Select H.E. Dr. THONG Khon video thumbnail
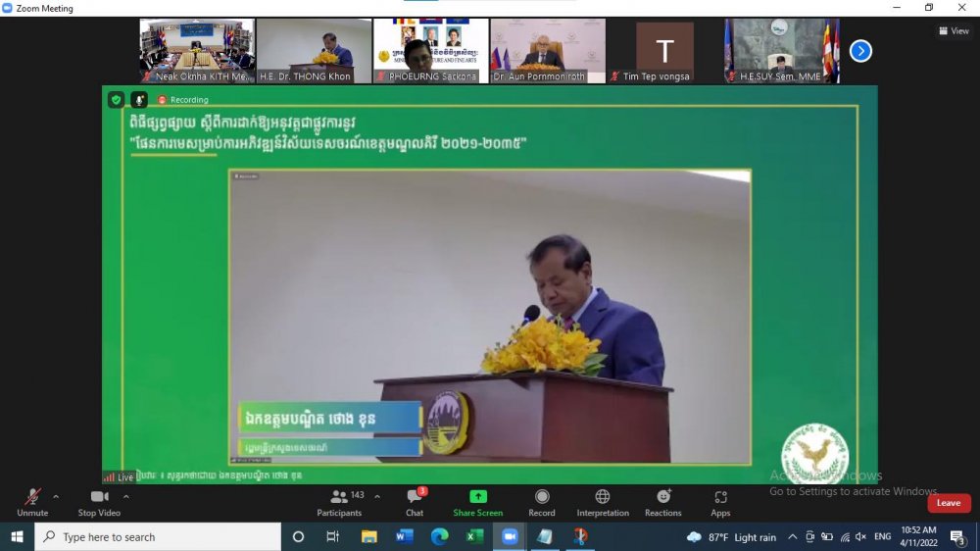The height and width of the screenshot is (551, 980). pyautogui.click(x=314, y=50)
